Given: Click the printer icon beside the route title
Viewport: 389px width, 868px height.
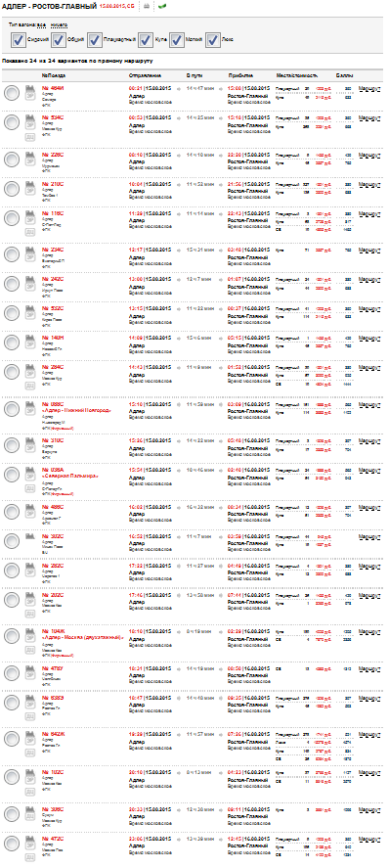Looking at the screenshot, I should [x=147, y=7].
